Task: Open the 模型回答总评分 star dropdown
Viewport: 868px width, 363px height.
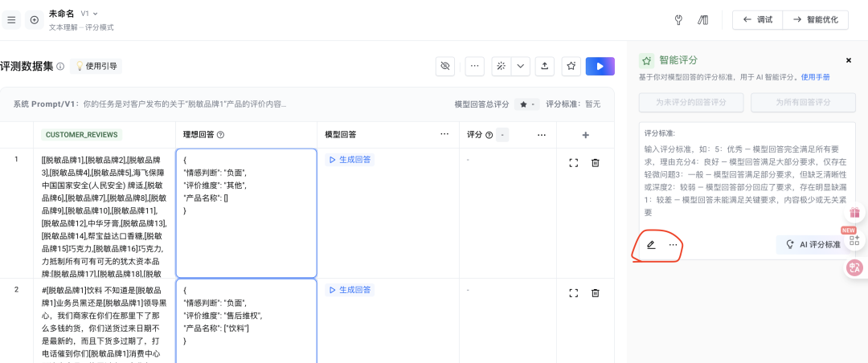Action: 527,104
